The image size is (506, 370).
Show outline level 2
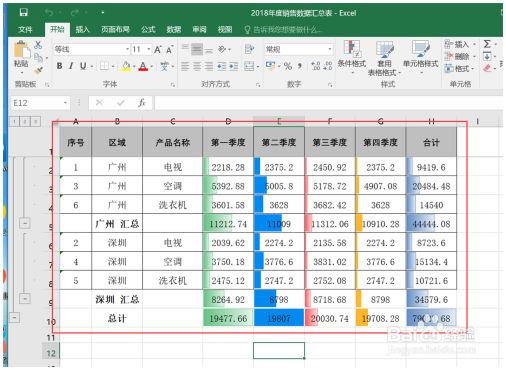click(25, 121)
